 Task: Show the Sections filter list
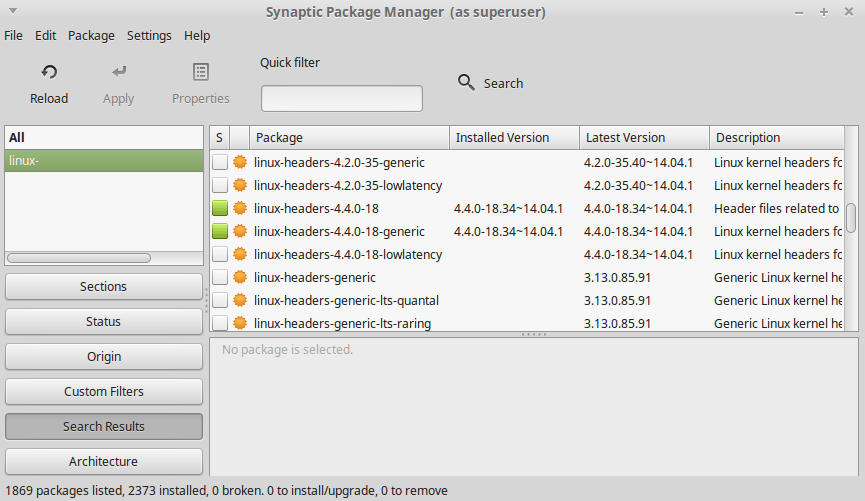104,287
